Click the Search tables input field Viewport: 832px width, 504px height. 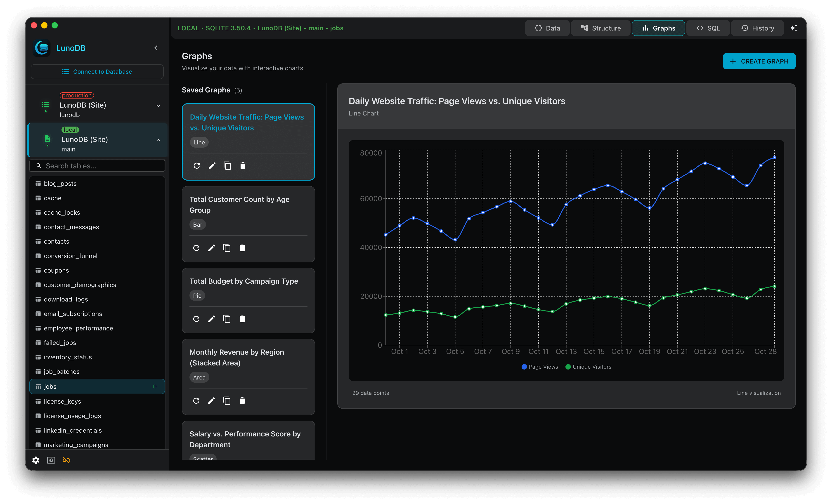pyautogui.click(x=97, y=166)
